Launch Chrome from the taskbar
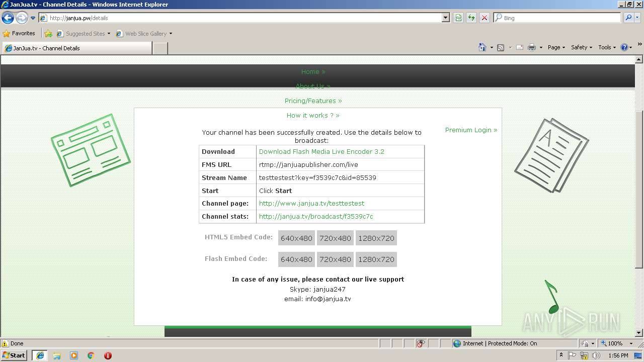 point(91,355)
